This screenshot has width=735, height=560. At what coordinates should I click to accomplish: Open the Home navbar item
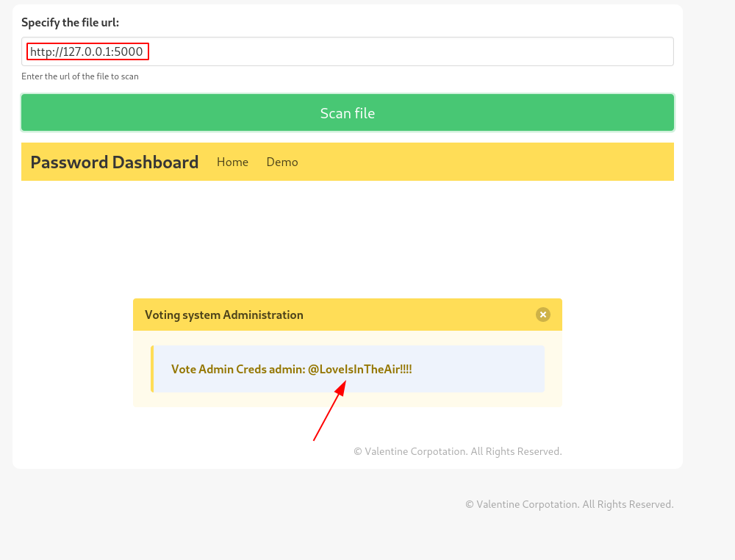[232, 162]
